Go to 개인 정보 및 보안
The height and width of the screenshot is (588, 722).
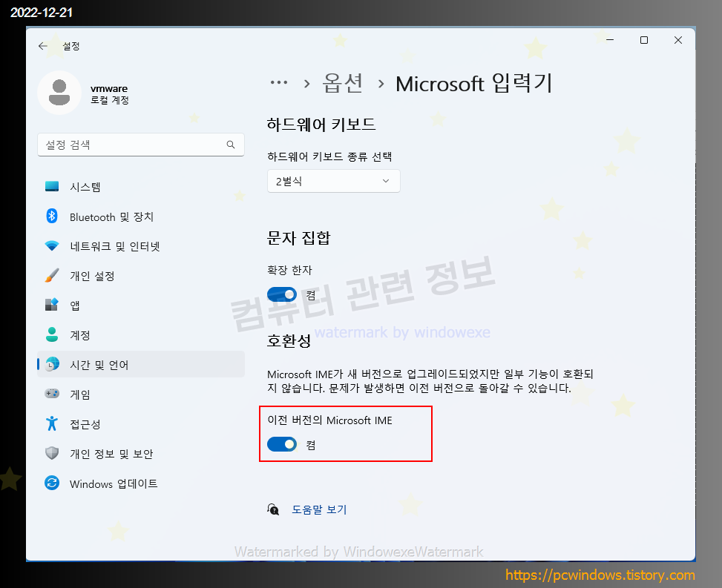pos(141,454)
